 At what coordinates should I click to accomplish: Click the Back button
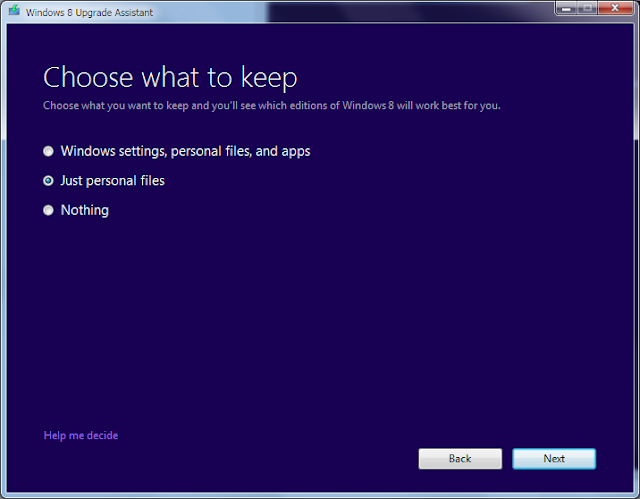(x=460, y=459)
